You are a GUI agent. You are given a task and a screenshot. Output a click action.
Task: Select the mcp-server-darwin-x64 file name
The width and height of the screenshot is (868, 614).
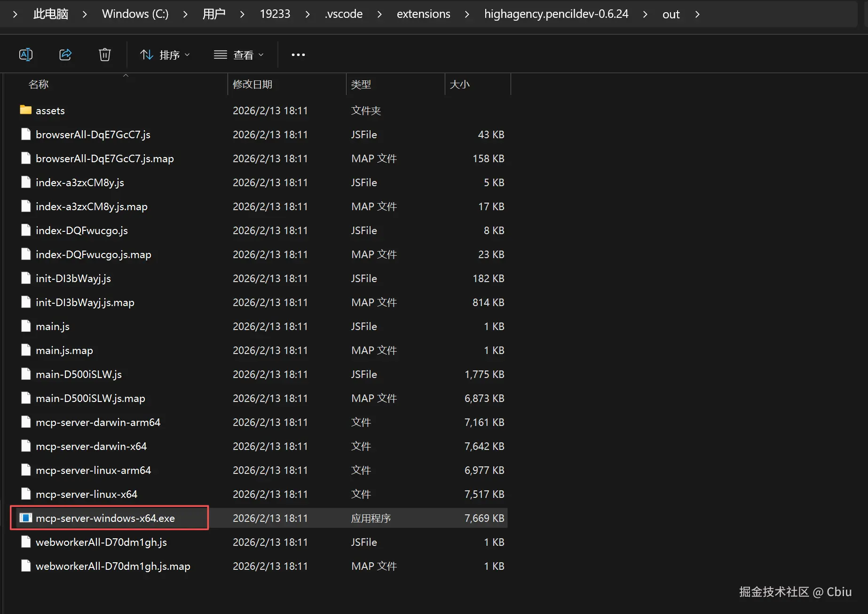[91, 446]
